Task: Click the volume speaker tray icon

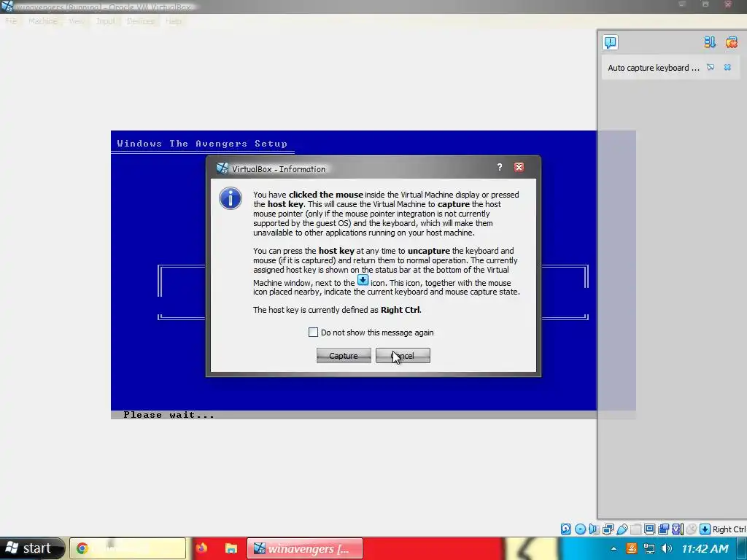Action: pyautogui.click(x=667, y=548)
